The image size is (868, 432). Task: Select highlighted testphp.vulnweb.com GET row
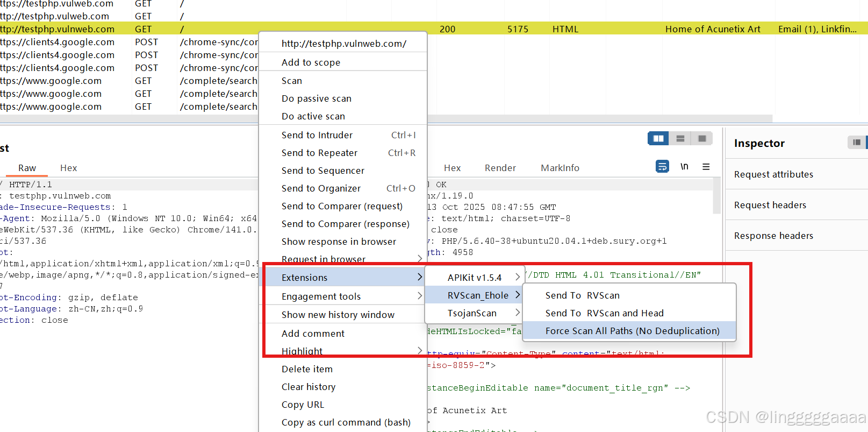pyautogui.click(x=434, y=29)
